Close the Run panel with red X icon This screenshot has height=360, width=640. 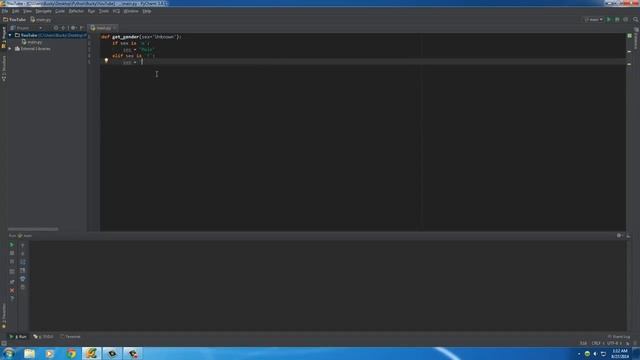[12, 290]
